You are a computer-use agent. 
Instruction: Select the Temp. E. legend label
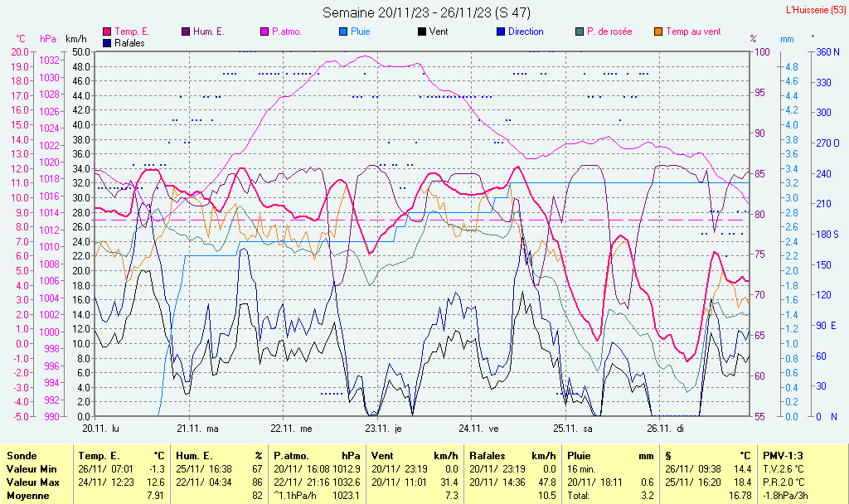132,32
